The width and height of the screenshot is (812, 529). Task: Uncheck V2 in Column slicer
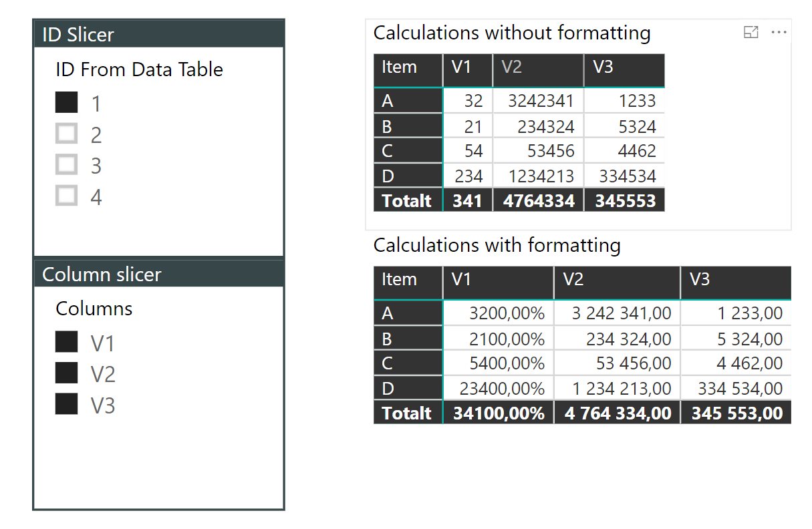pos(67,373)
